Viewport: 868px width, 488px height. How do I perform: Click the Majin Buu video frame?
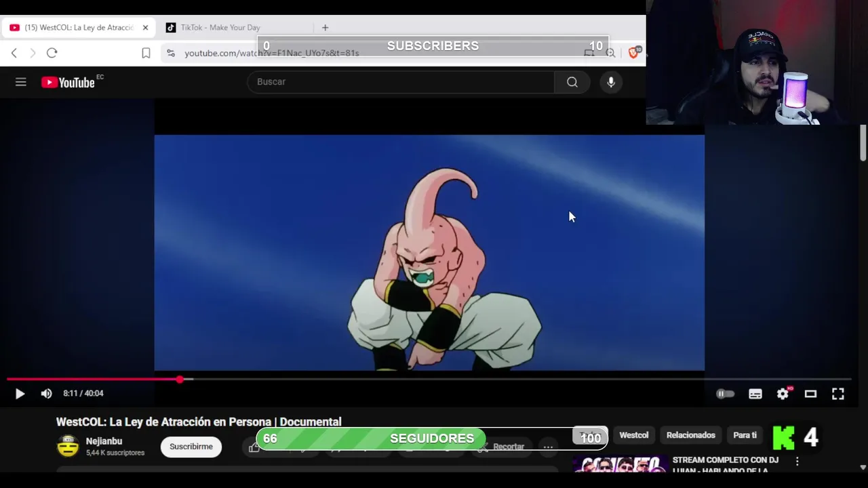tap(429, 253)
